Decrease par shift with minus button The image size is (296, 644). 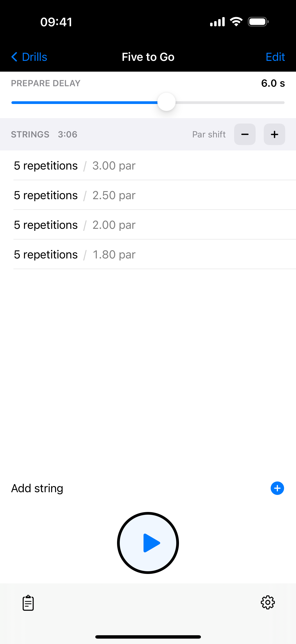[x=245, y=134]
